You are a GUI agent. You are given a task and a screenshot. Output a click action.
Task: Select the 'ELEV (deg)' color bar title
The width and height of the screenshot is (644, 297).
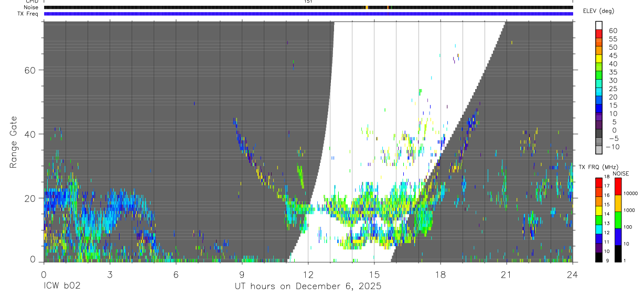[599, 11]
